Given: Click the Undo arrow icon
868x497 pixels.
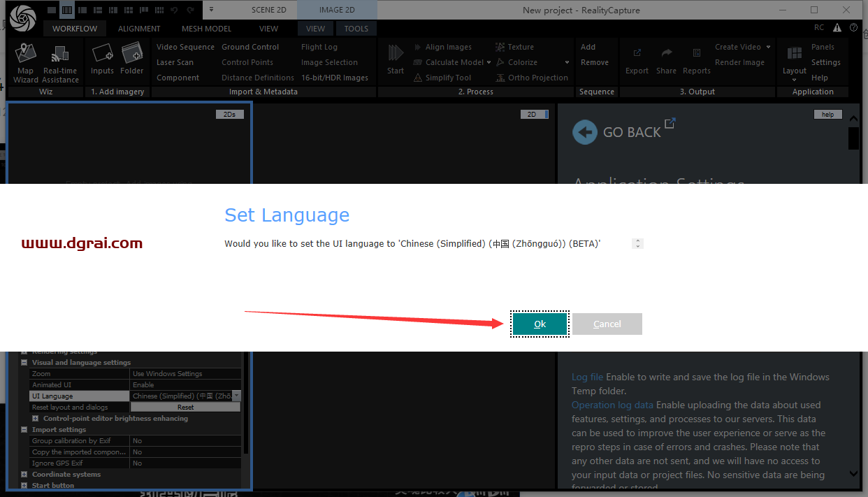Looking at the screenshot, I should (x=174, y=10).
